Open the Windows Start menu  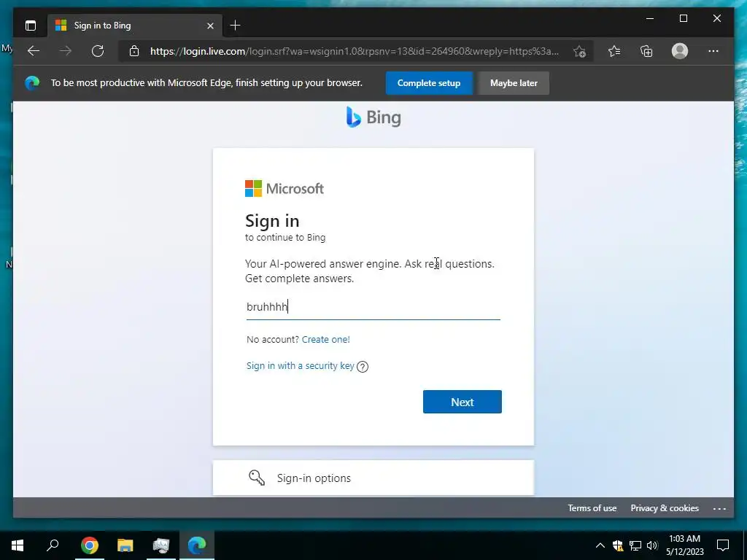[x=18, y=545]
